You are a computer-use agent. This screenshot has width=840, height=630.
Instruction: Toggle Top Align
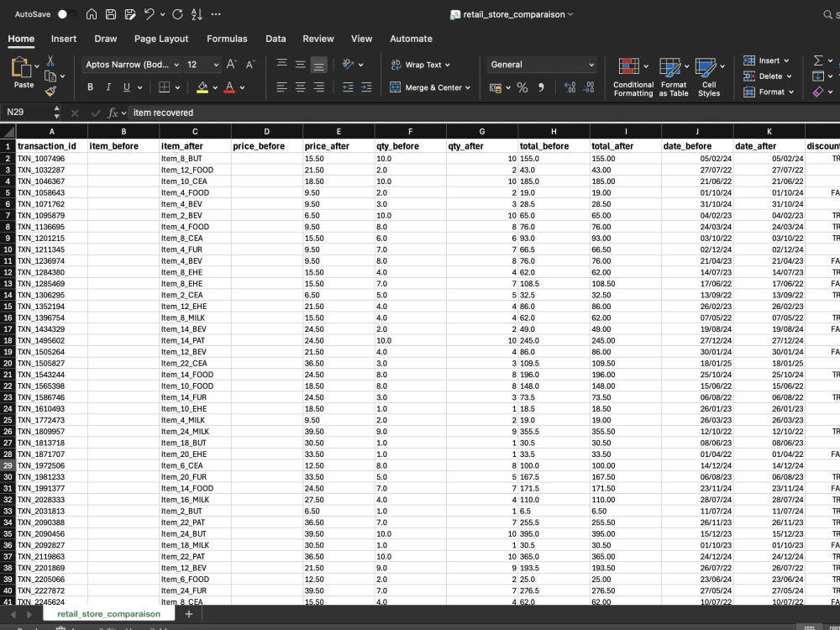(x=281, y=65)
